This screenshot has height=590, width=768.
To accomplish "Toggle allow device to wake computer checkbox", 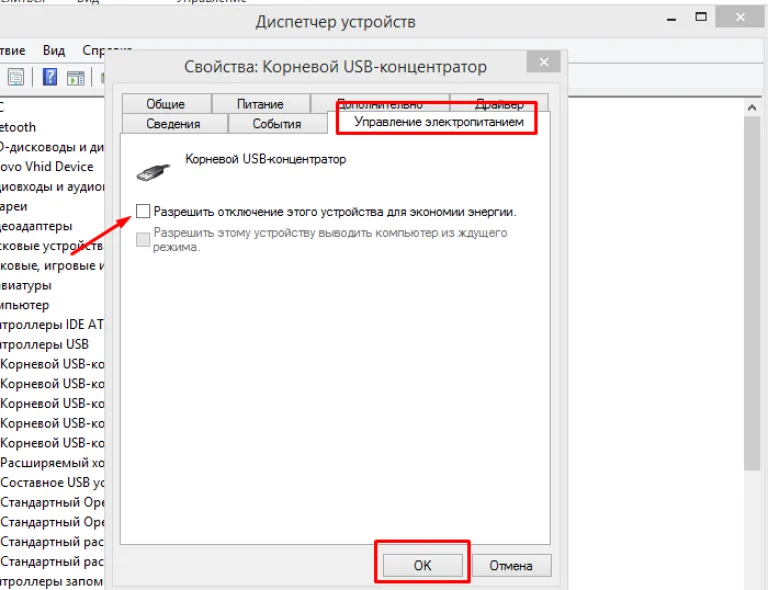I will (143, 239).
